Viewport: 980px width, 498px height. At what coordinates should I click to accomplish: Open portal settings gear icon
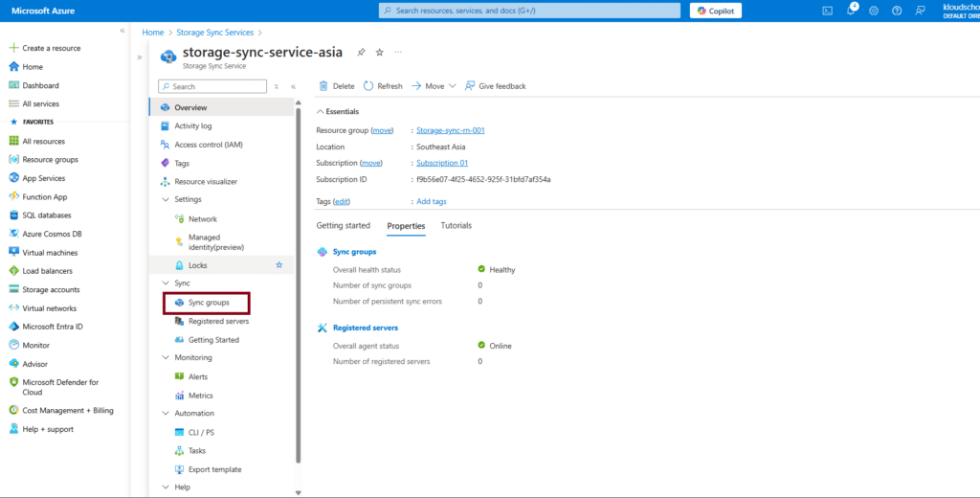[x=873, y=11]
